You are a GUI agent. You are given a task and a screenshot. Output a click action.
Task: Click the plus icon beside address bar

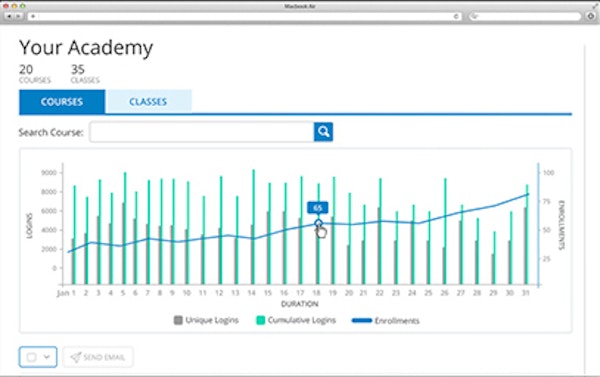pos(33,16)
